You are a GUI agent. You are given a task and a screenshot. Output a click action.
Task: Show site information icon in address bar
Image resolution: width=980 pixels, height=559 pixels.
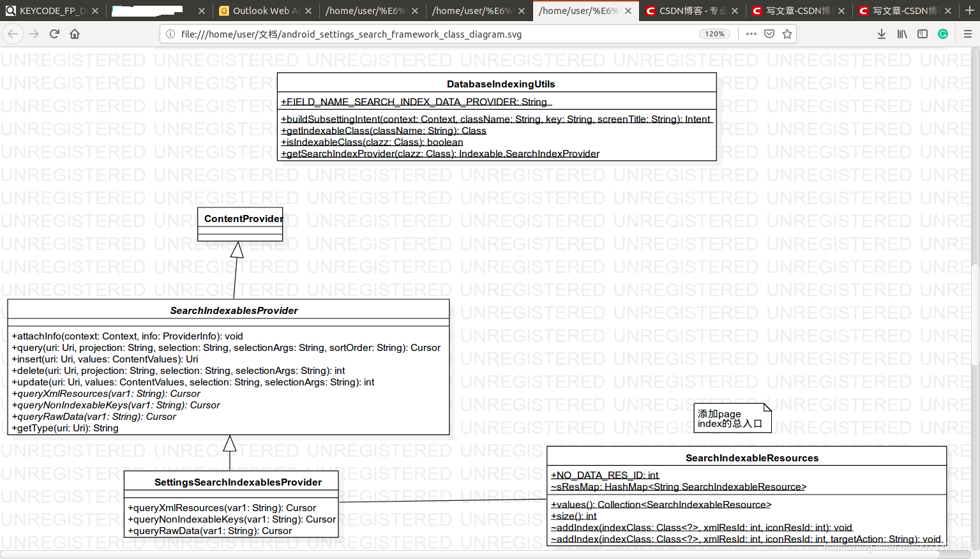pyautogui.click(x=170, y=34)
